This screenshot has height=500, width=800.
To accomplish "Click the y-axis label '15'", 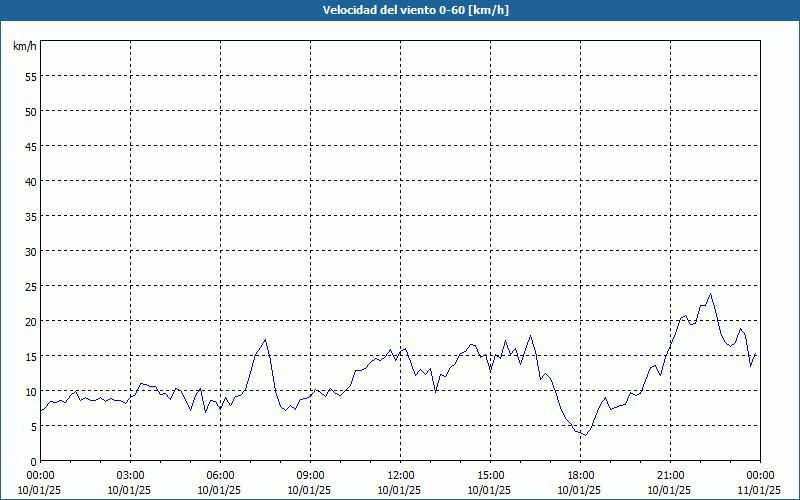I will coord(31,357).
